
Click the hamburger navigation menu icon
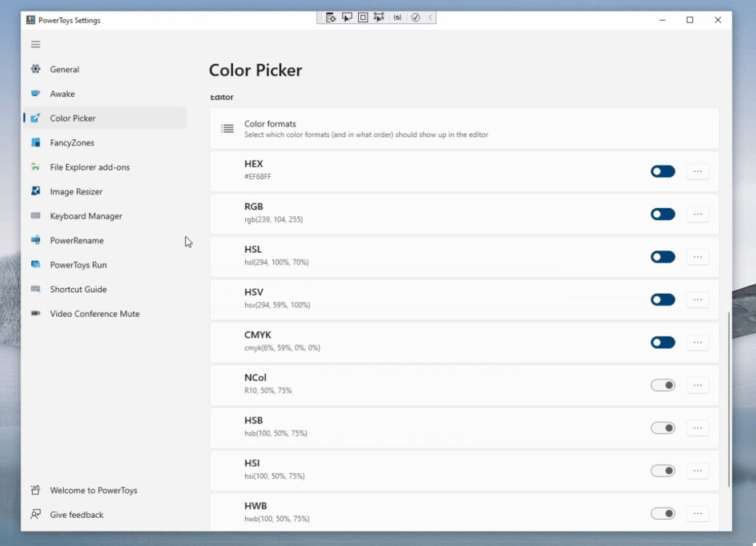click(35, 45)
